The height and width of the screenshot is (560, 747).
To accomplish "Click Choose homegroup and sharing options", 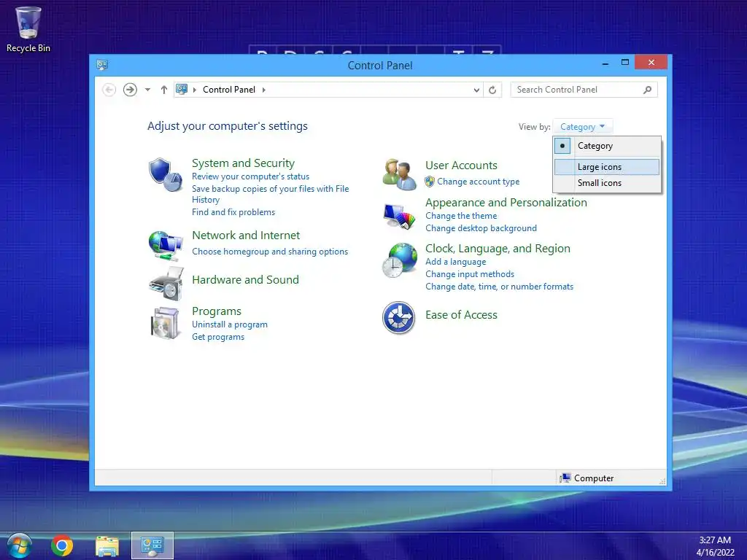I will click(270, 252).
